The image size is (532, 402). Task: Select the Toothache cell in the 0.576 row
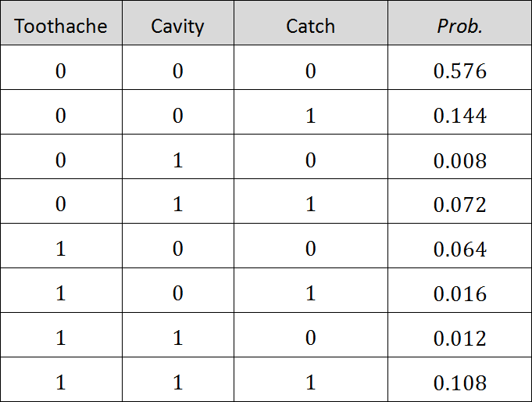pyautogui.click(x=60, y=71)
